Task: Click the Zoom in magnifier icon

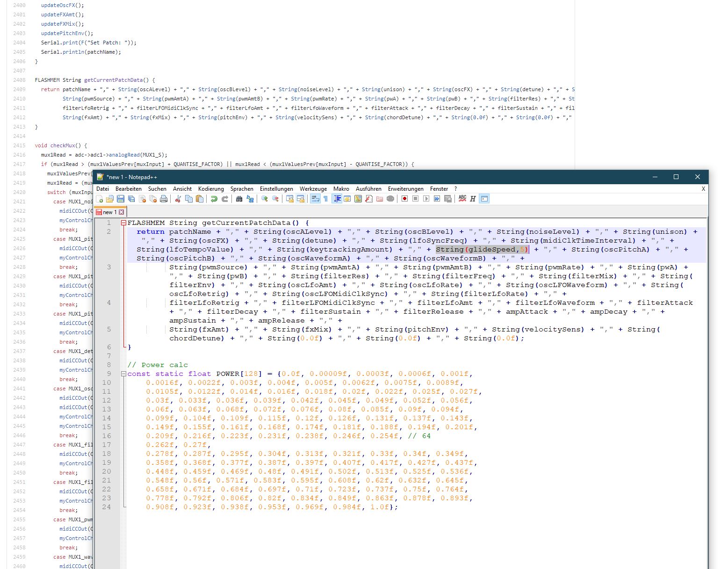Action: (265, 199)
